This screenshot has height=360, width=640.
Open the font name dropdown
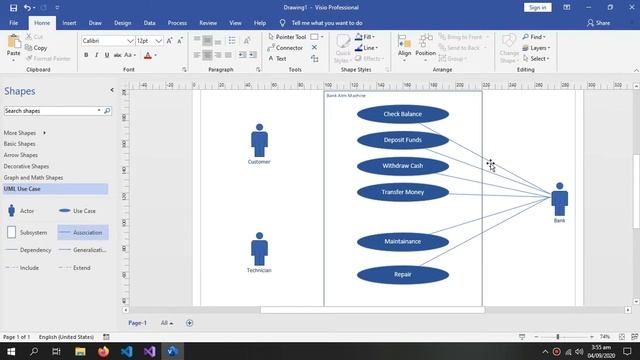[x=130, y=41]
